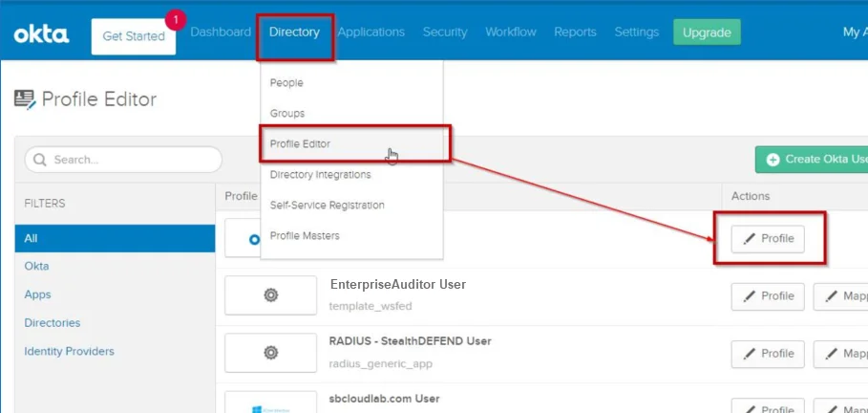
Task: Choose Profile Editor in Directory dropdown
Action: pyautogui.click(x=351, y=143)
